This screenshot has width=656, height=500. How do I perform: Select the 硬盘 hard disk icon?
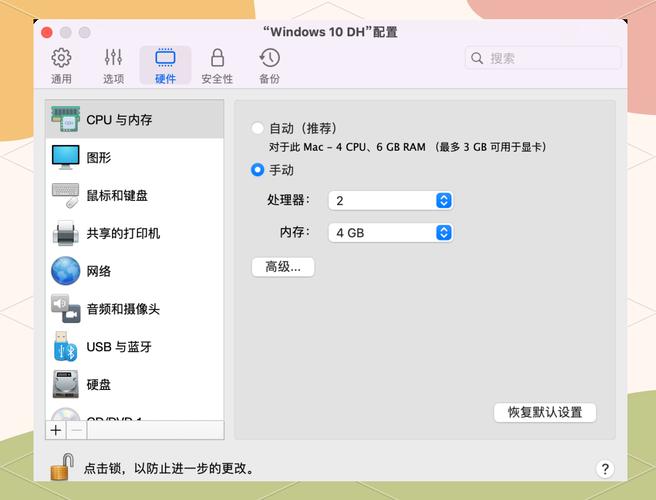click(x=66, y=384)
